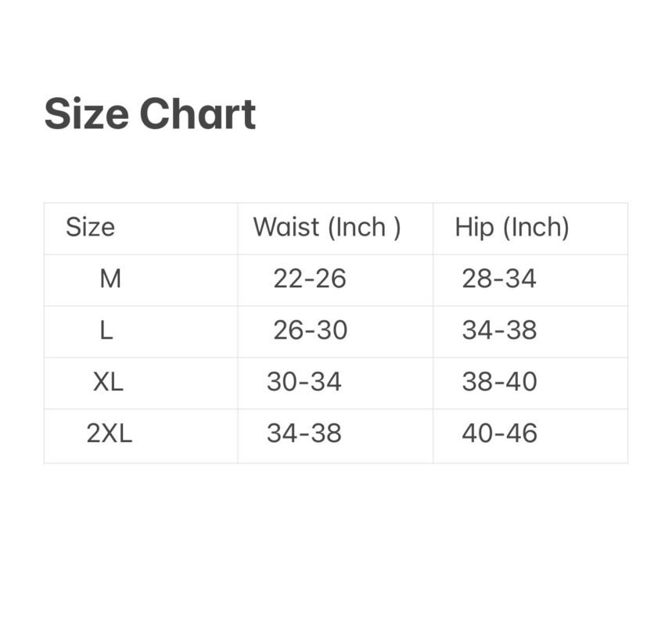Click the 2XL waist value 34-38

304,434
